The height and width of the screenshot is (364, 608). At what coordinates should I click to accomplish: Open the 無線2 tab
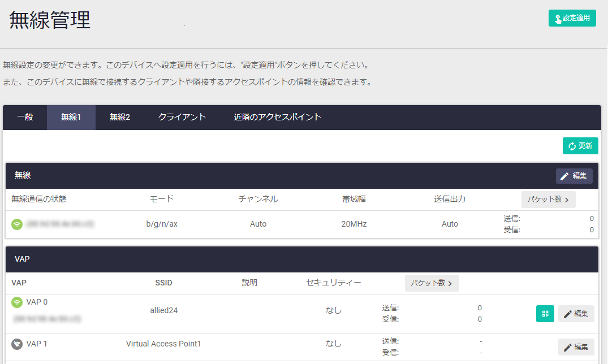click(120, 117)
